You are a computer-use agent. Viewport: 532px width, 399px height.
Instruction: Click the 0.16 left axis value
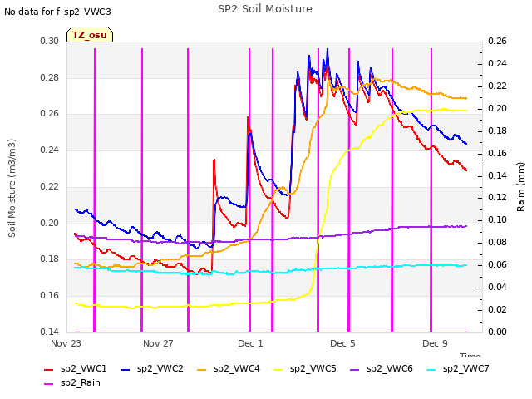tap(50, 296)
